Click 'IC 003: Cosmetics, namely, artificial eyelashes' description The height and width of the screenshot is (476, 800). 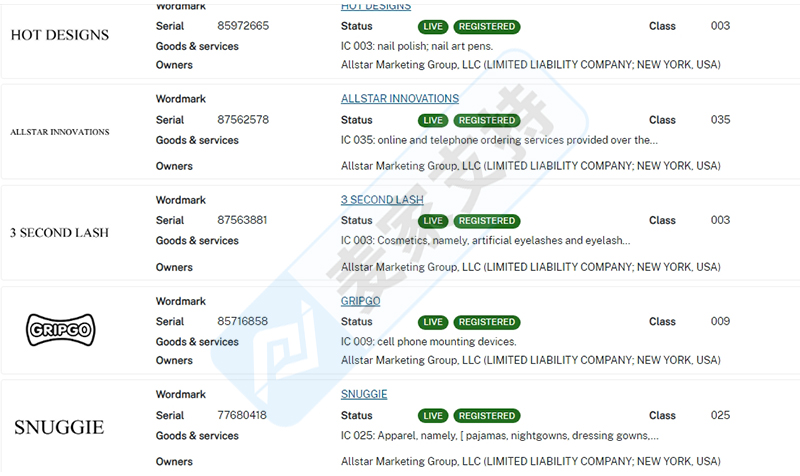click(x=486, y=240)
